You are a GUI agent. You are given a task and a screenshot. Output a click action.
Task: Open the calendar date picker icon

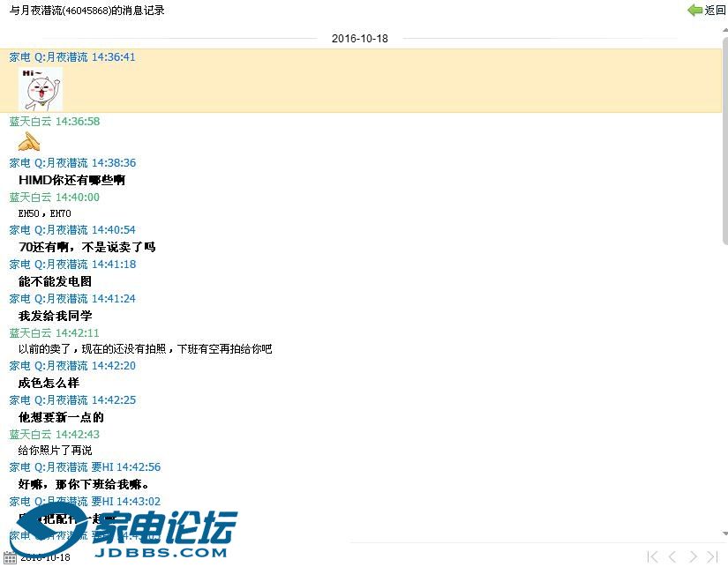point(10,557)
